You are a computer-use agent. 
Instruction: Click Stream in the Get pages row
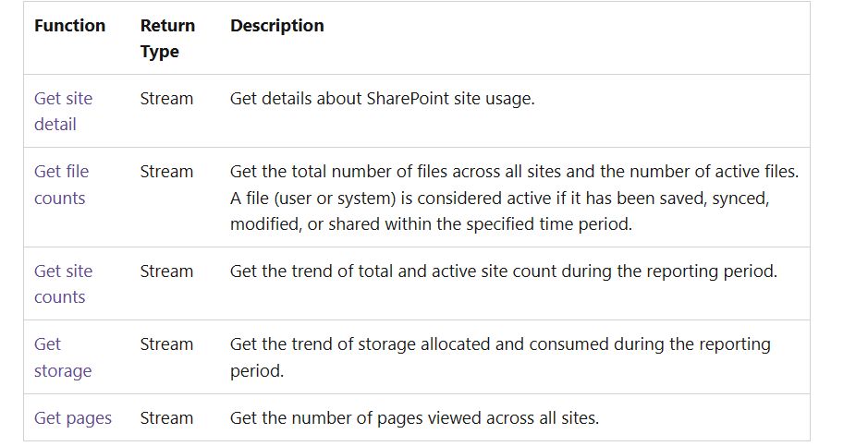pos(166,417)
